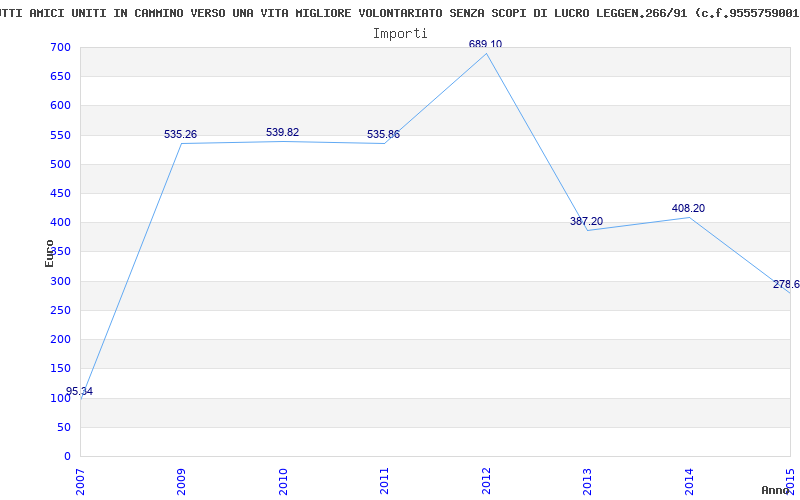Viewport: 800px width, 500px height.
Task: Click the 700 y-axis value
Action: point(60,47)
